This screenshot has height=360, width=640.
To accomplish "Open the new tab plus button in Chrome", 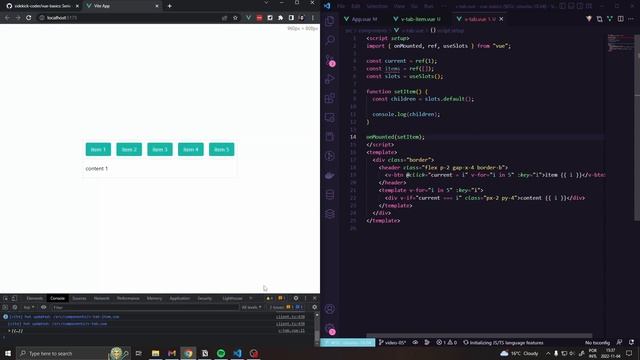I will coord(169,6).
